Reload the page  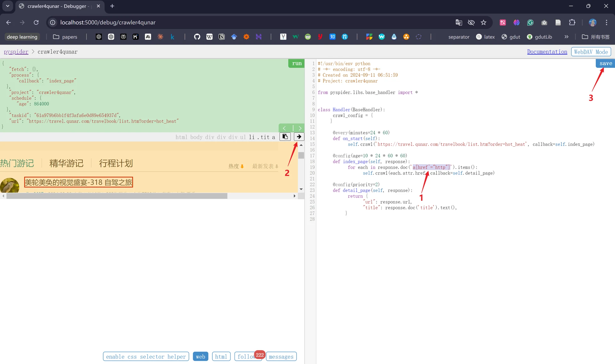pos(36,22)
